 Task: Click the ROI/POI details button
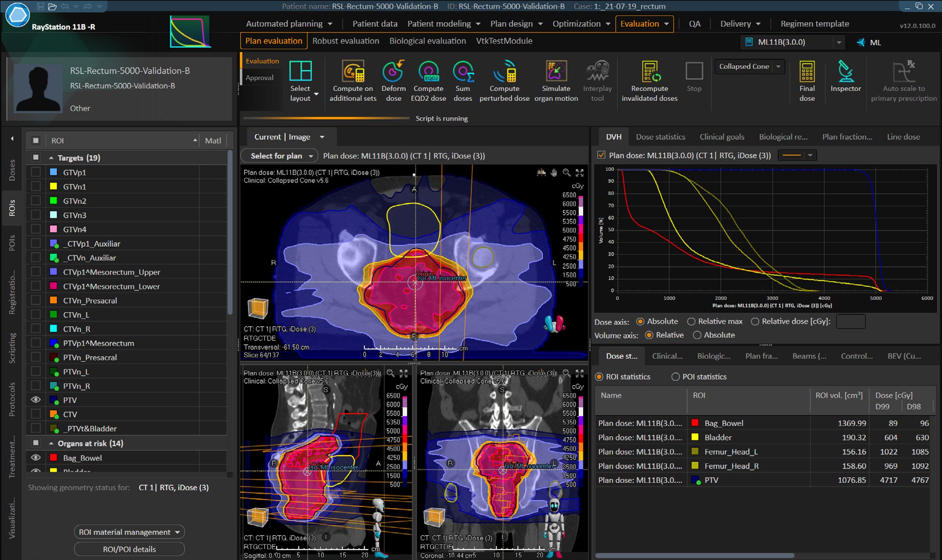[129, 549]
